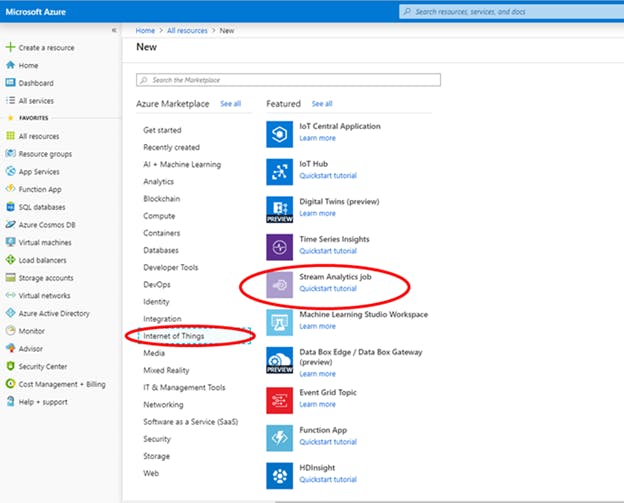Select the Get started category

coord(162,130)
